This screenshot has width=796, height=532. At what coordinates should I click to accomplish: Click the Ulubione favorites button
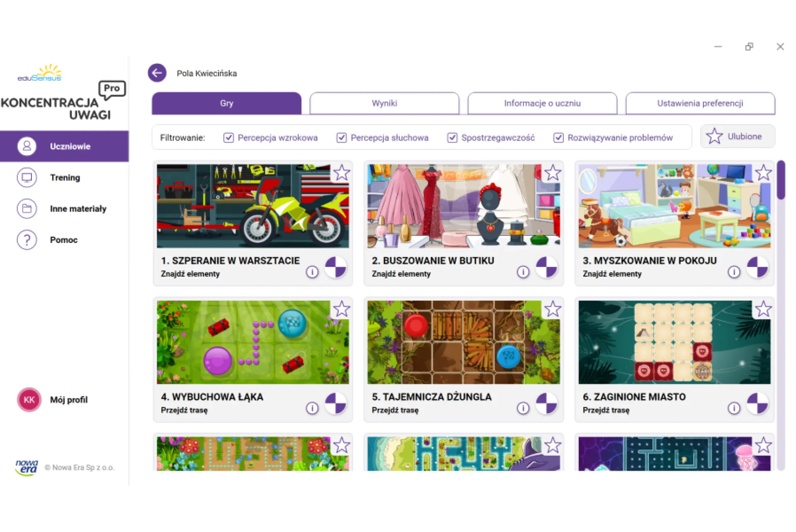[737, 136]
